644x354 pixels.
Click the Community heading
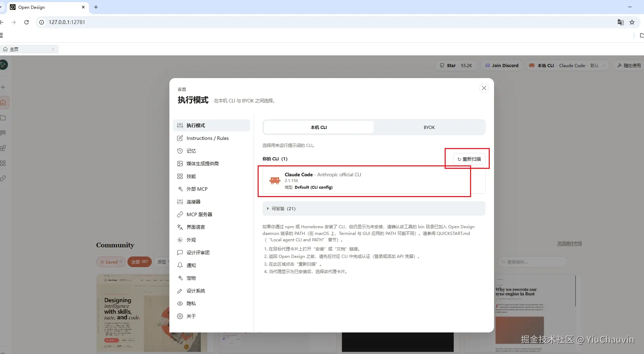coord(115,245)
